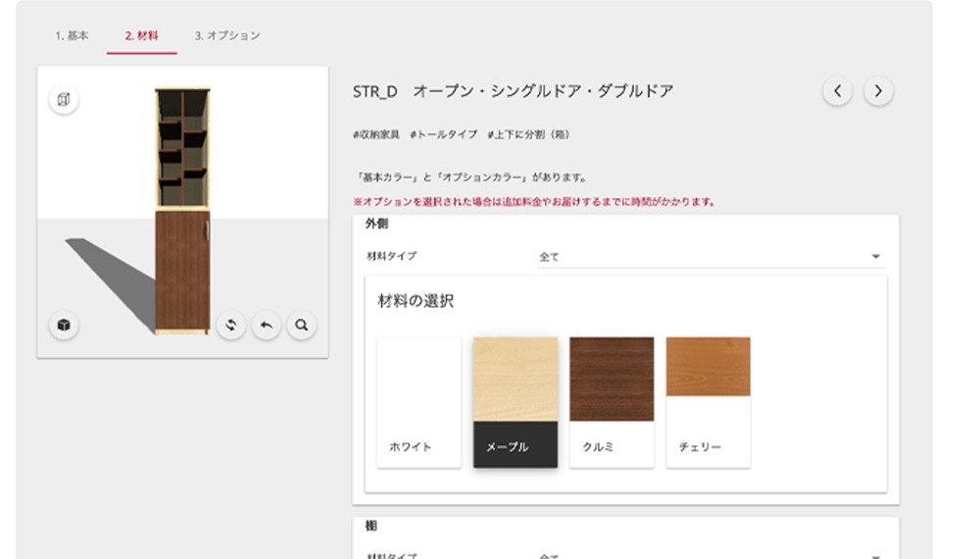Image resolution: width=980 pixels, height=559 pixels.
Task: Toggle the wireframe view icon in preview
Action: [64, 99]
